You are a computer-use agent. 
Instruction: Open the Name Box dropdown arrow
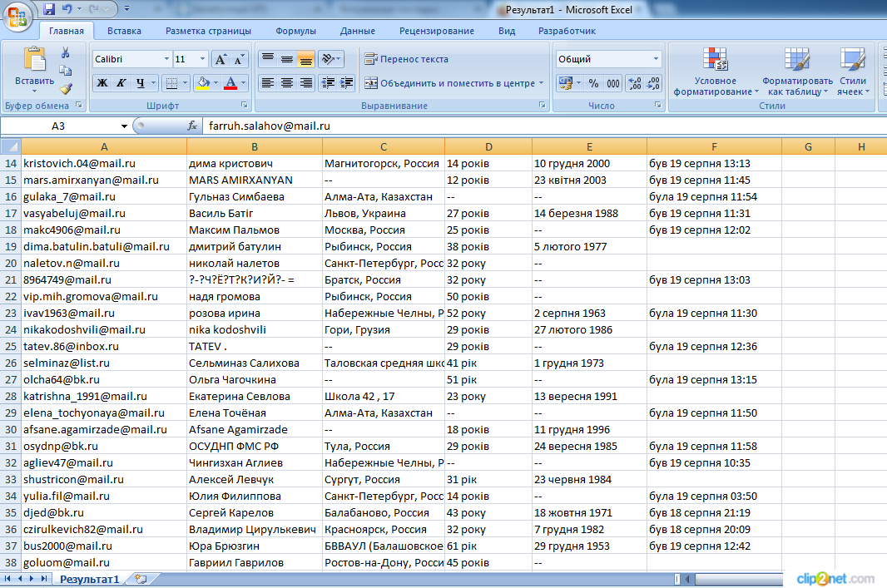tap(125, 126)
